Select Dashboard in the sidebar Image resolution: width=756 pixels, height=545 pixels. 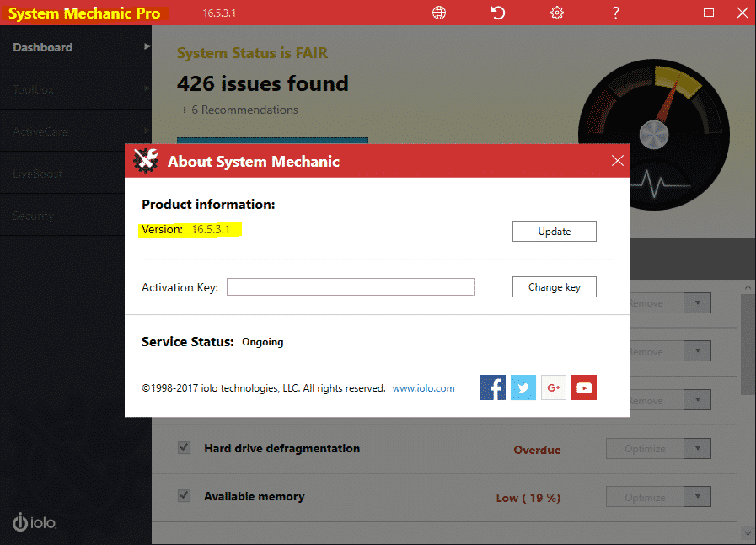point(76,46)
